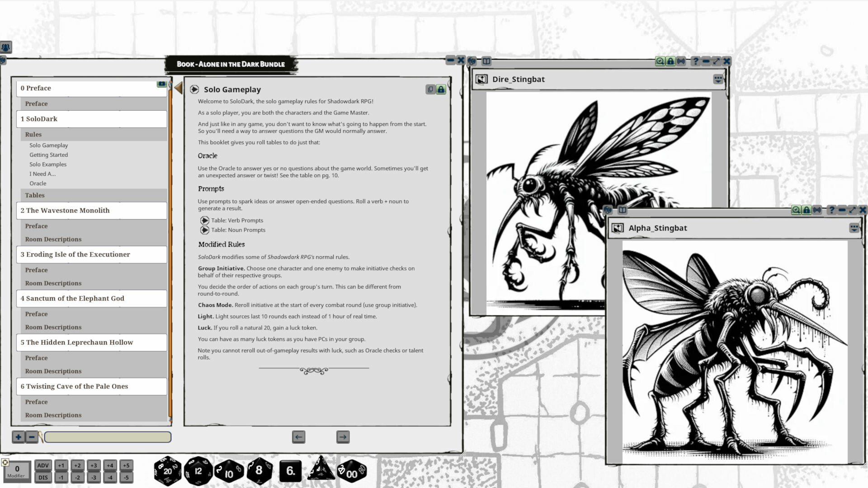The image size is (868, 488).
Task: Unlock the Solo Gameplay page via its lock toggle
Action: pos(440,89)
